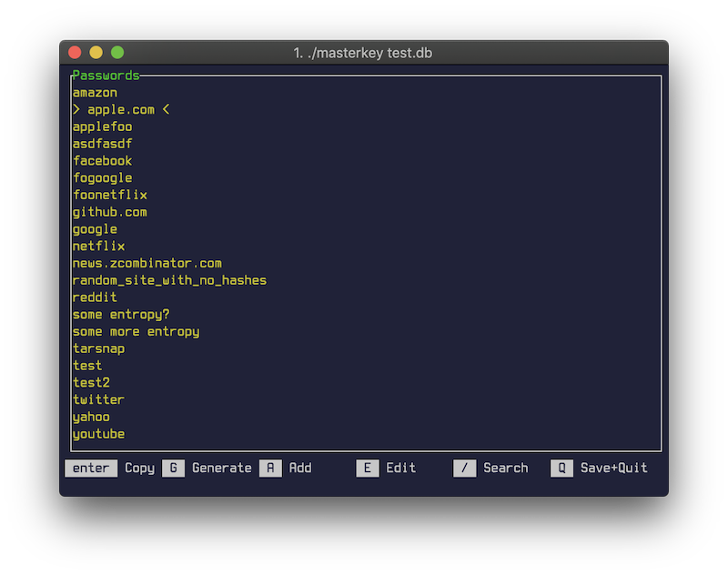This screenshot has width=728, height=575.
Task: Click the Passwords panel title
Action: [106, 76]
